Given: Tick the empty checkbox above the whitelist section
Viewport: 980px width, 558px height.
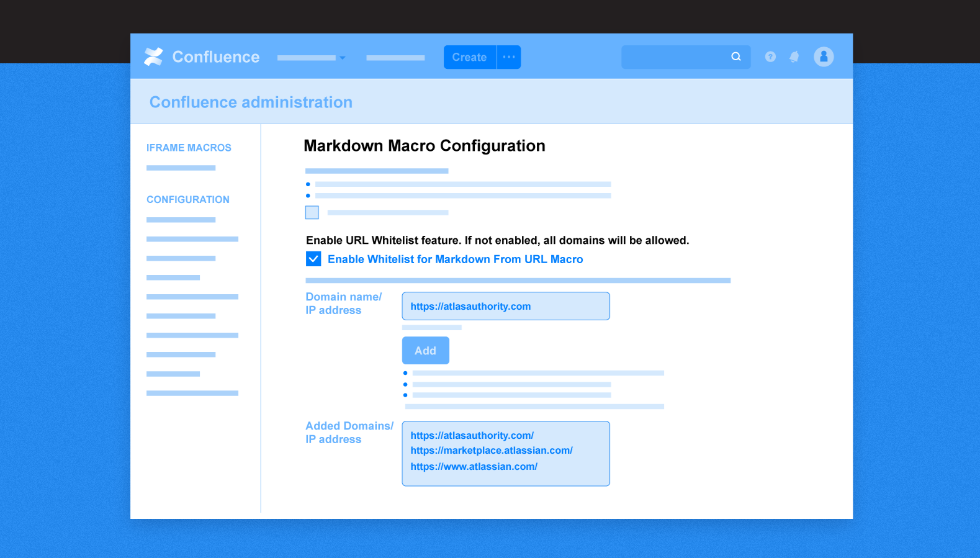Looking at the screenshot, I should point(312,212).
